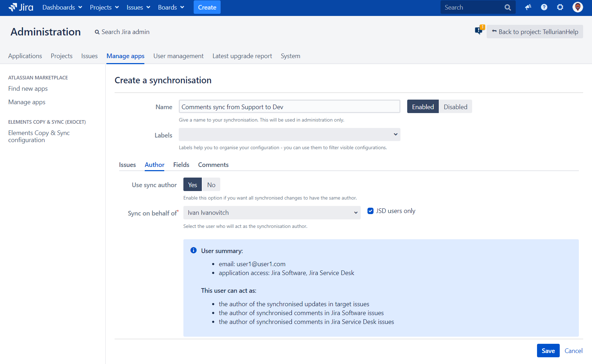This screenshot has width=592, height=364.
Task: Set Use sync author to No
Action: point(211,184)
